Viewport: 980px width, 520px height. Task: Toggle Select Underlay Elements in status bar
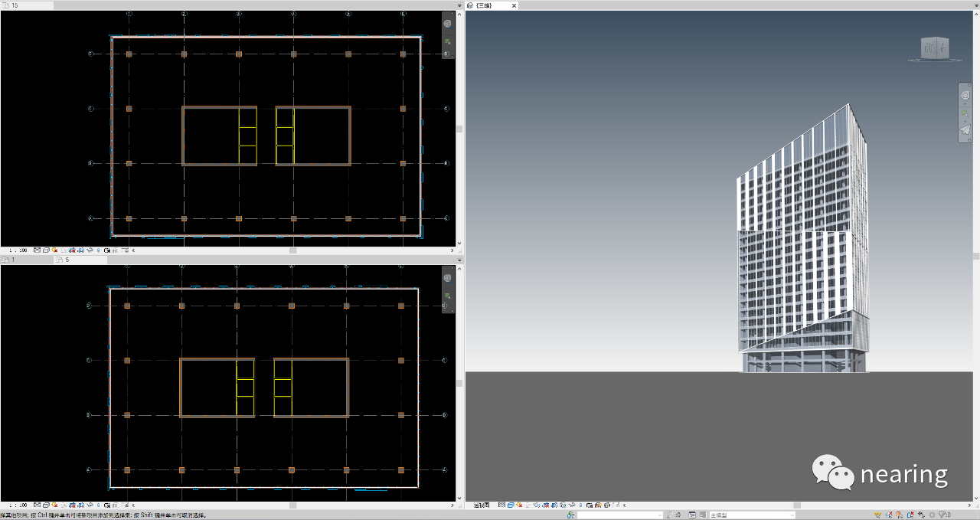coord(888,515)
